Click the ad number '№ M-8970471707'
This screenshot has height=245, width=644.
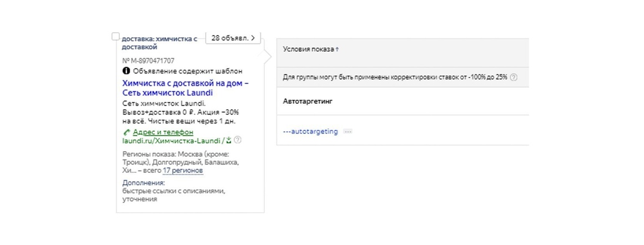coord(148,61)
